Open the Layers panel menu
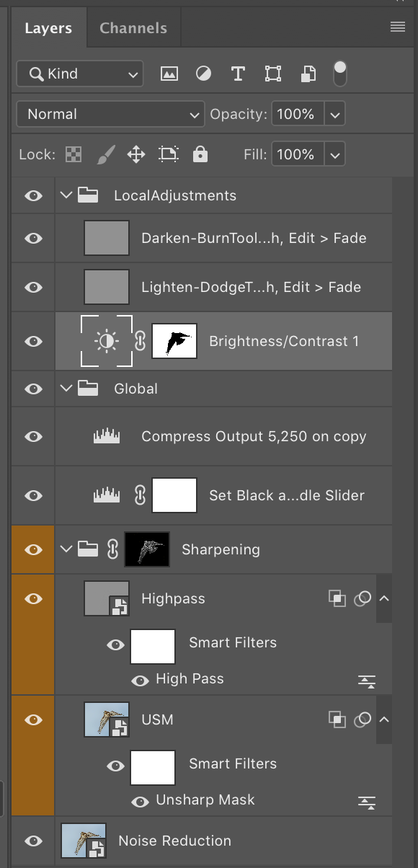Viewport: 418px width, 868px height. tap(398, 27)
